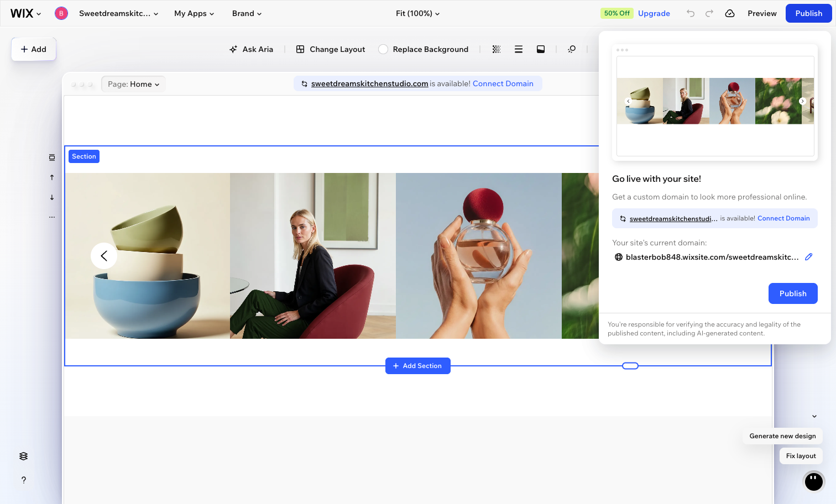This screenshot has height=504, width=836.
Task: Click the Redo arrow icon
Action: (709, 13)
